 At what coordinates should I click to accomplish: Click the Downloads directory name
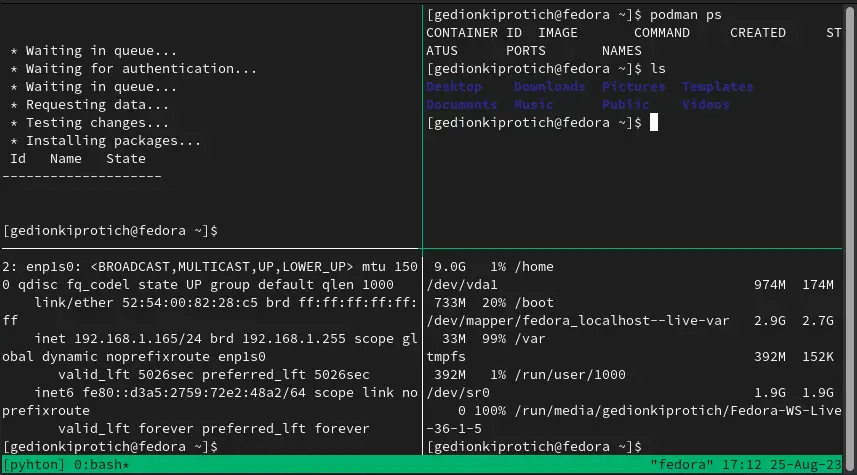point(549,86)
